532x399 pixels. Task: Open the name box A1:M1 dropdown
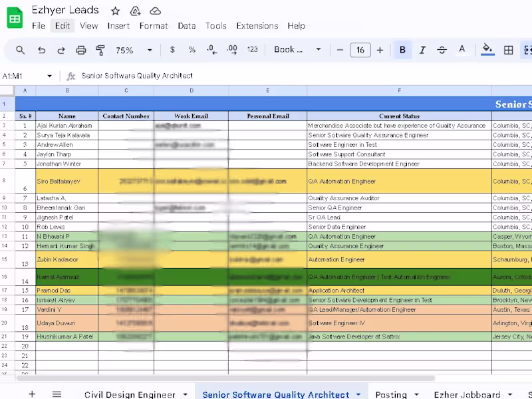(49, 76)
